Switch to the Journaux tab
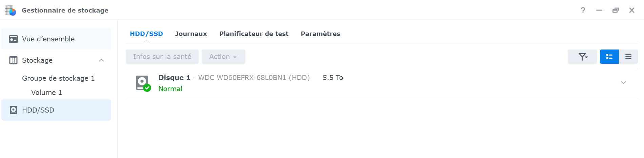Viewport: 644px width, 158px height. click(191, 34)
